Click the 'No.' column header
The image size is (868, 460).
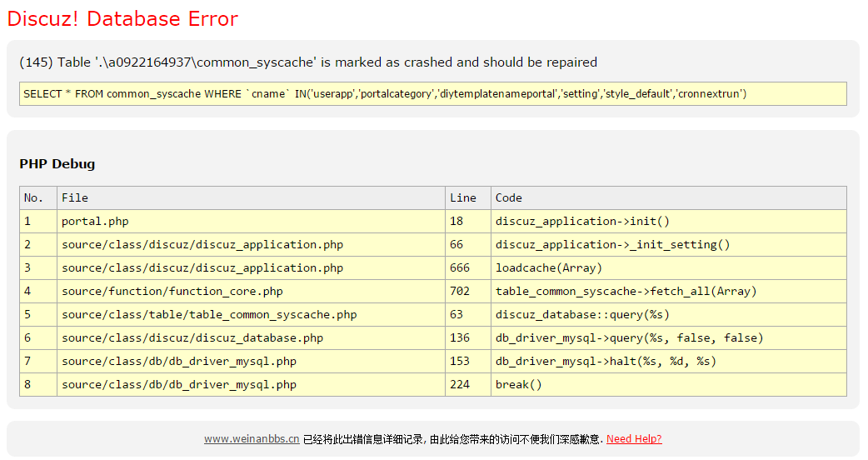pyautogui.click(x=38, y=197)
